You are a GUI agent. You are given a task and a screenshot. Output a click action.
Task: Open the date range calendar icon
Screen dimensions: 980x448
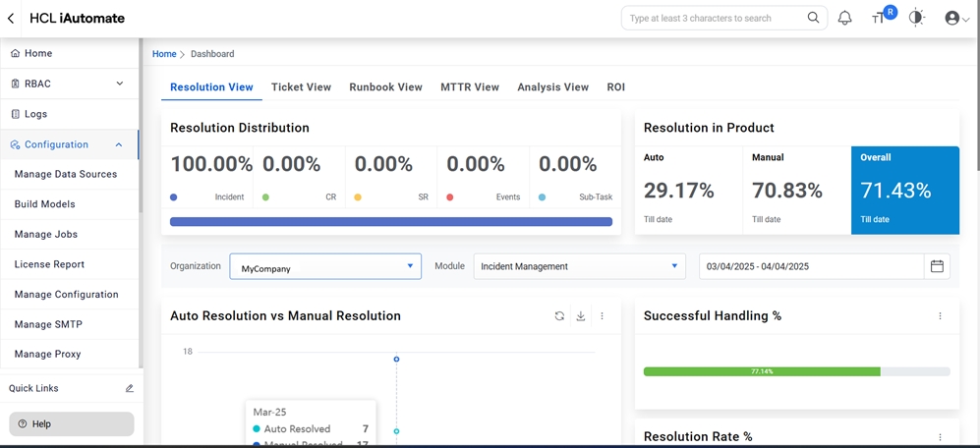[937, 266]
